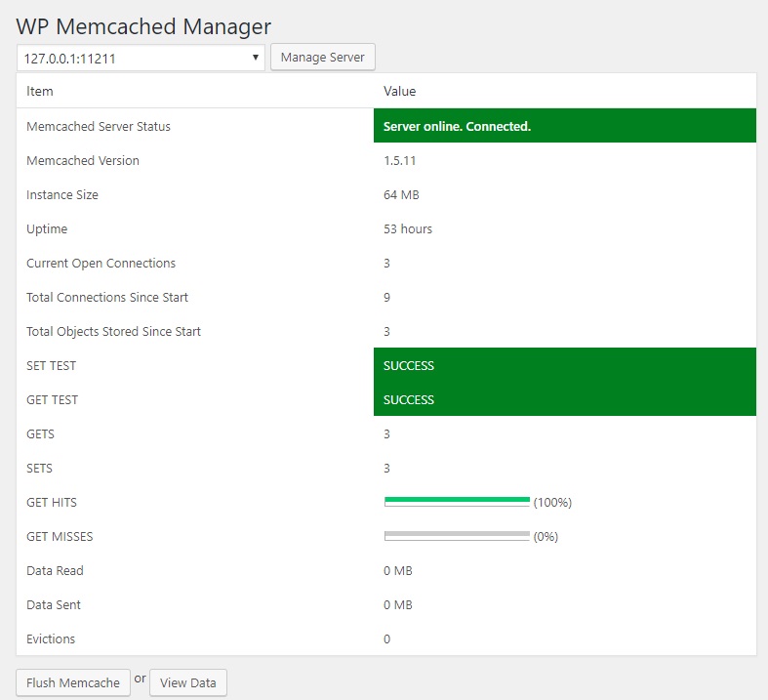The width and height of the screenshot is (768, 700).
Task: Click the Total Connections Since Start label
Action: pyautogui.click(x=107, y=297)
